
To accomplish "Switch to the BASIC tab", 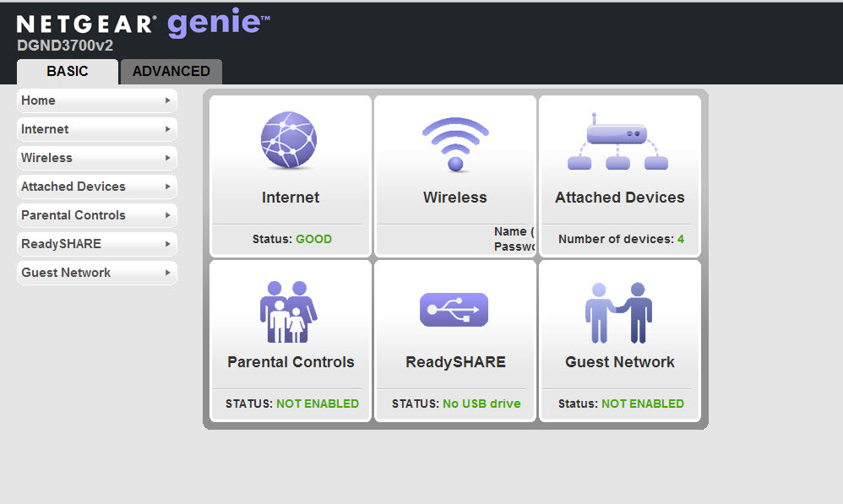I will pos(68,72).
